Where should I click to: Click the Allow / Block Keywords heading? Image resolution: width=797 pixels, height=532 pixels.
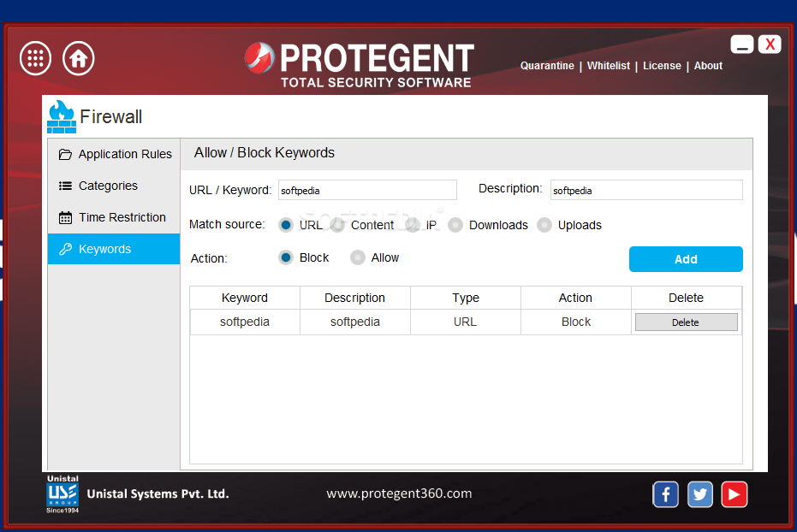click(x=265, y=153)
